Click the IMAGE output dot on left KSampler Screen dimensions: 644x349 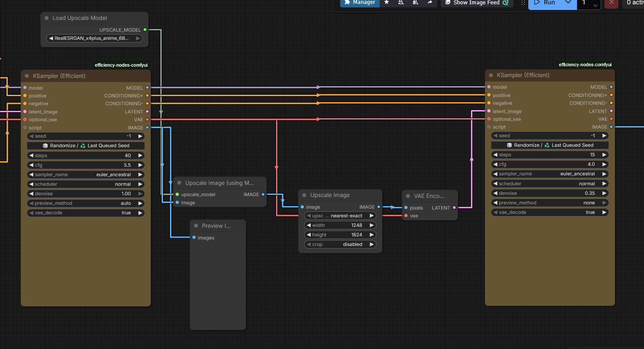coord(147,128)
